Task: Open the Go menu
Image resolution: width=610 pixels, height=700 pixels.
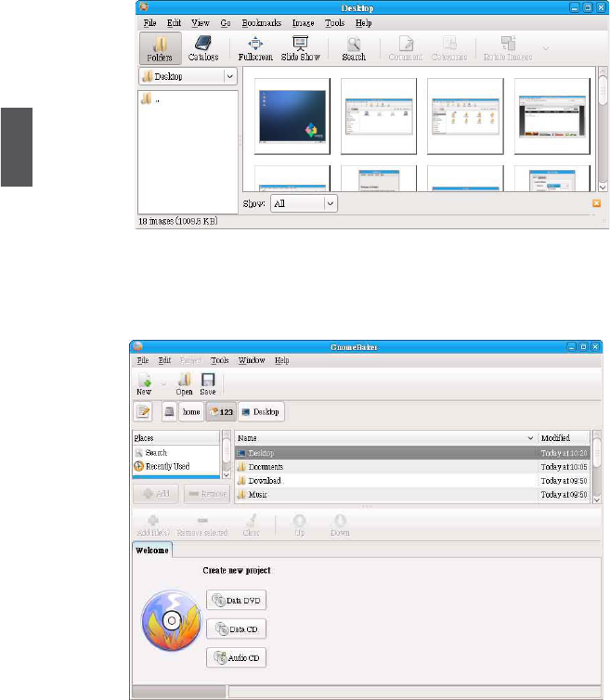Action: tap(225, 23)
